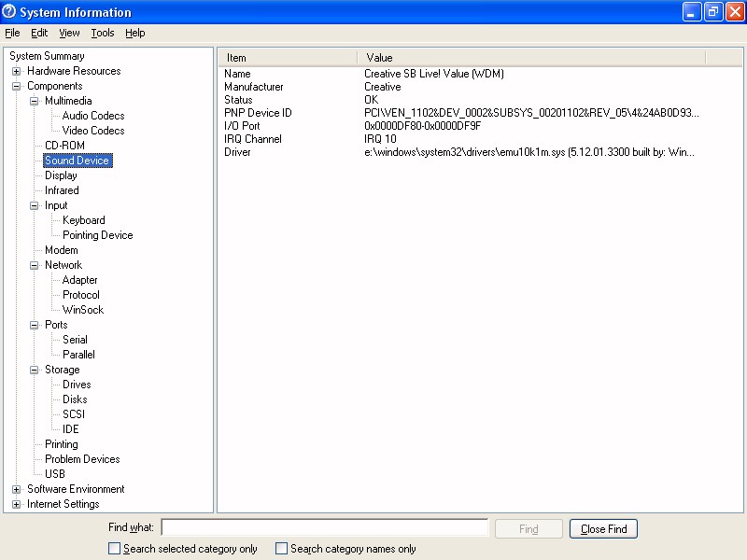Select Hardware Resources category
This screenshot has height=560, width=747.
pyautogui.click(x=74, y=71)
